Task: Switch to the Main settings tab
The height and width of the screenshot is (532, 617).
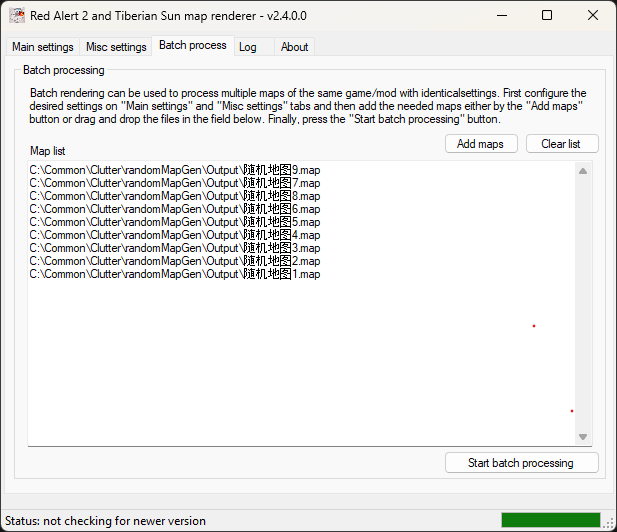Action: (42, 47)
